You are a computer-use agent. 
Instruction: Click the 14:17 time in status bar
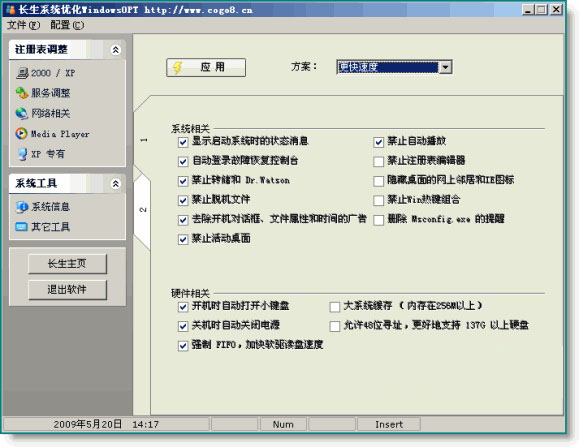pyautogui.click(x=146, y=424)
